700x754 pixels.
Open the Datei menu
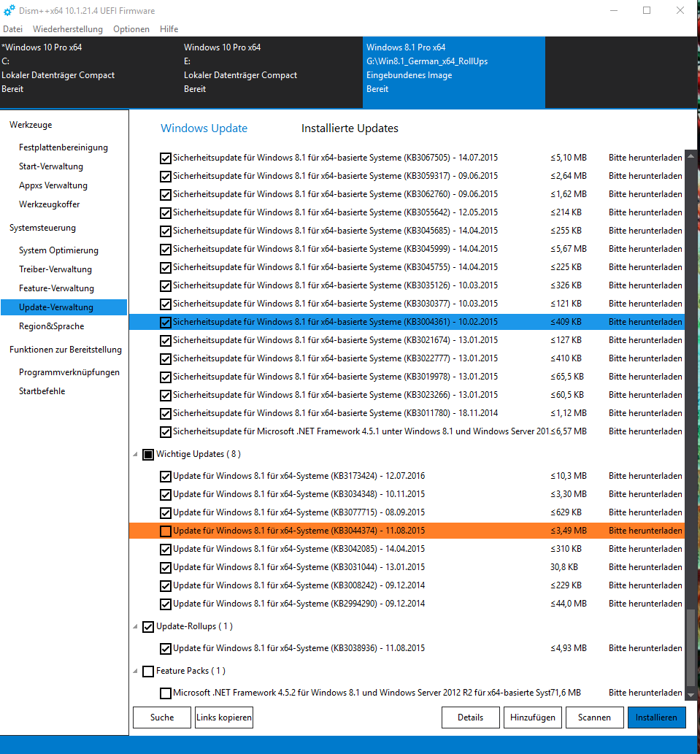coord(12,29)
